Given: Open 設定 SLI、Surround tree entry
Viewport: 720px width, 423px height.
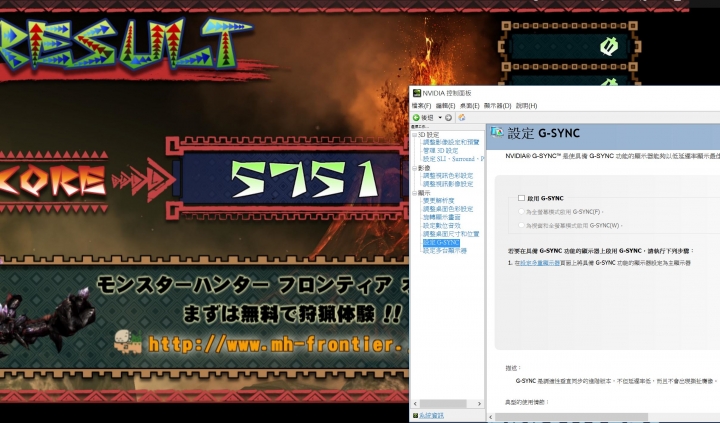Looking at the screenshot, I should (453, 159).
